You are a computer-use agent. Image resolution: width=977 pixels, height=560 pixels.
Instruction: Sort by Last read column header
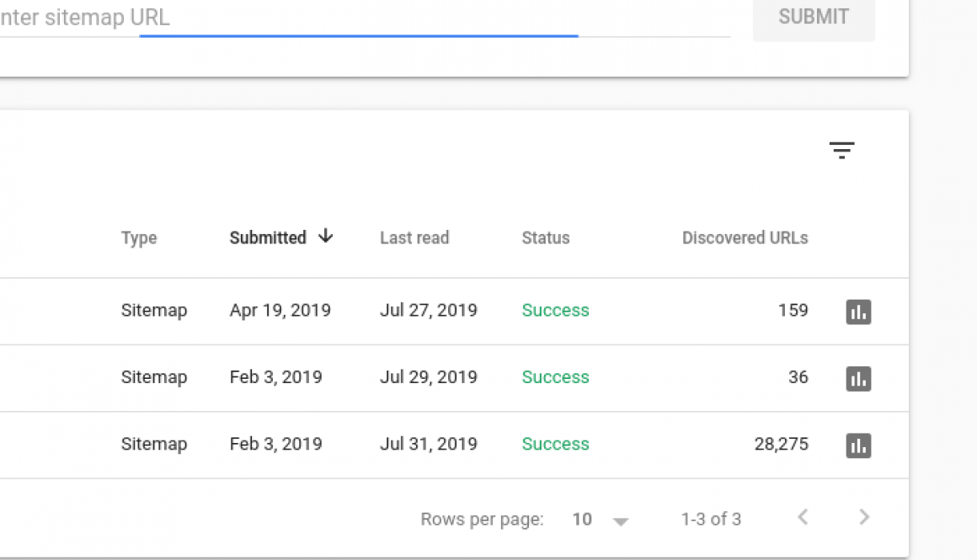414,238
